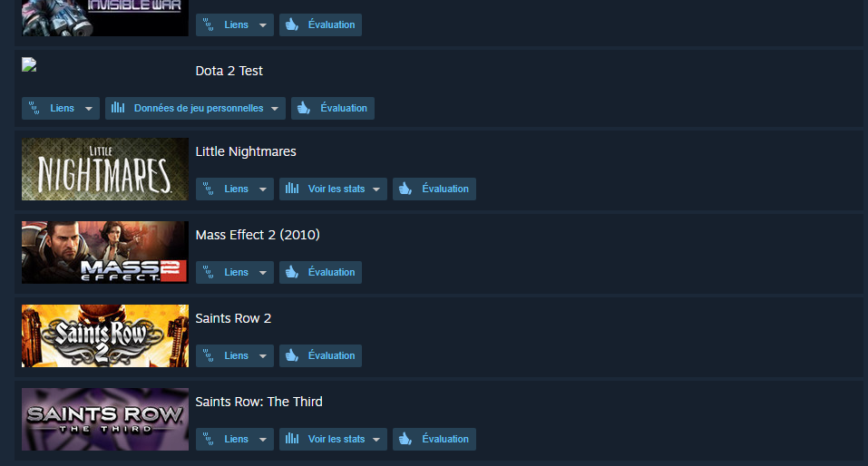Click the stats bars icon for Saints Row: The Third

(x=292, y=439)
